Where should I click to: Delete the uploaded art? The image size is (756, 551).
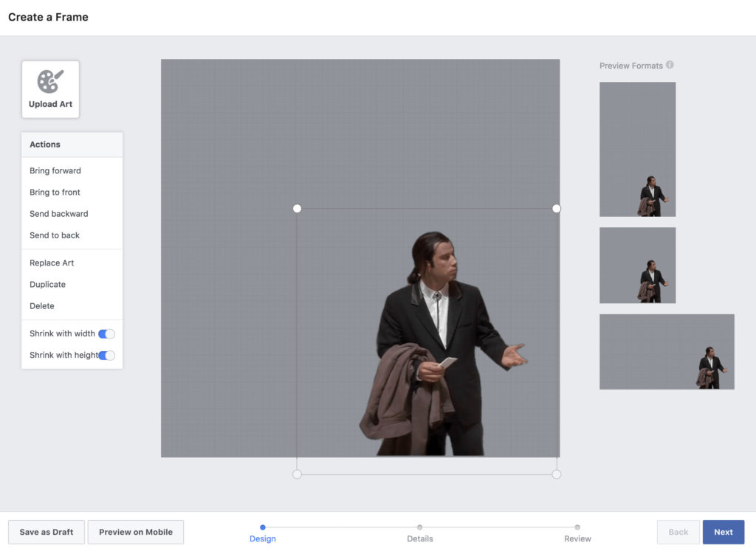click(x=42, y=305)
